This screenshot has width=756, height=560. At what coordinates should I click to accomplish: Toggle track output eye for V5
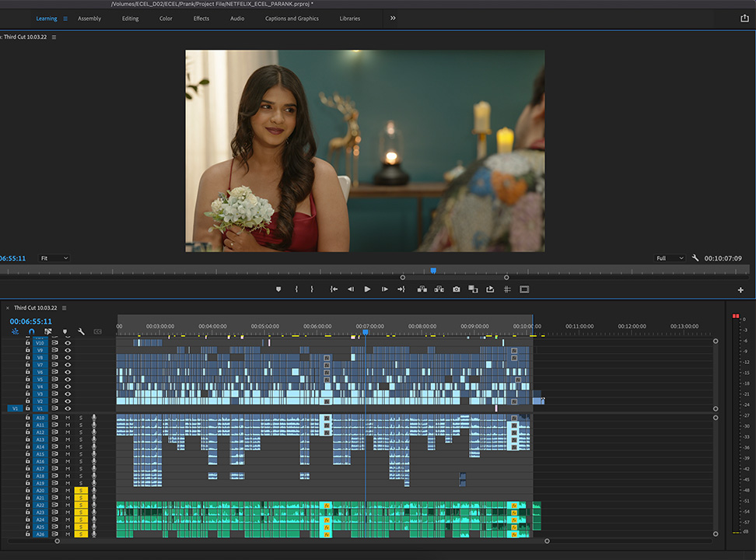(68, 379)
